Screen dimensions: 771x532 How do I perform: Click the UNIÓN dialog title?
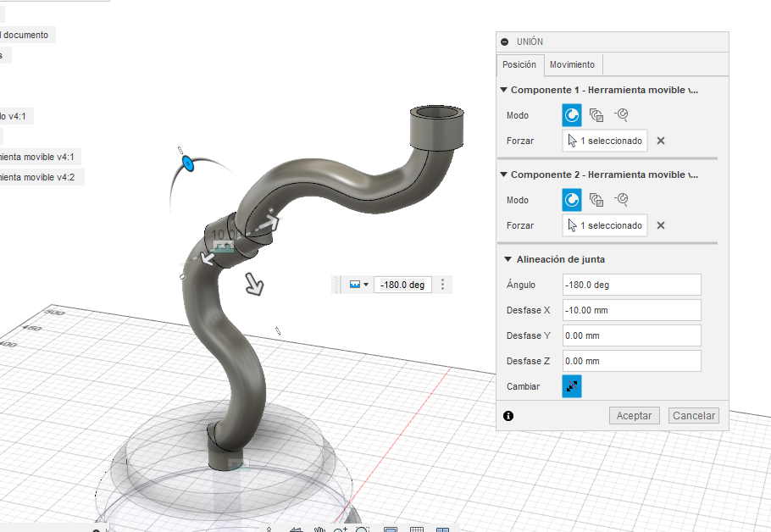point(530,42)
